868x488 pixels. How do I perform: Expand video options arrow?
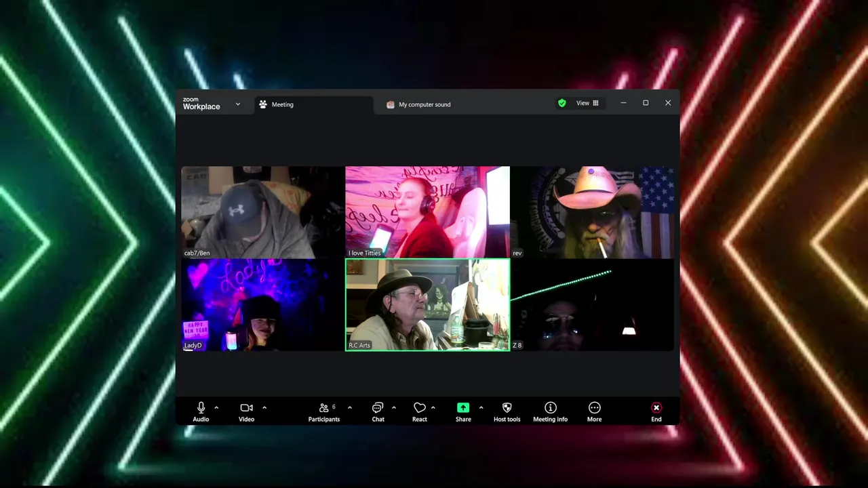tap(264, 407)
